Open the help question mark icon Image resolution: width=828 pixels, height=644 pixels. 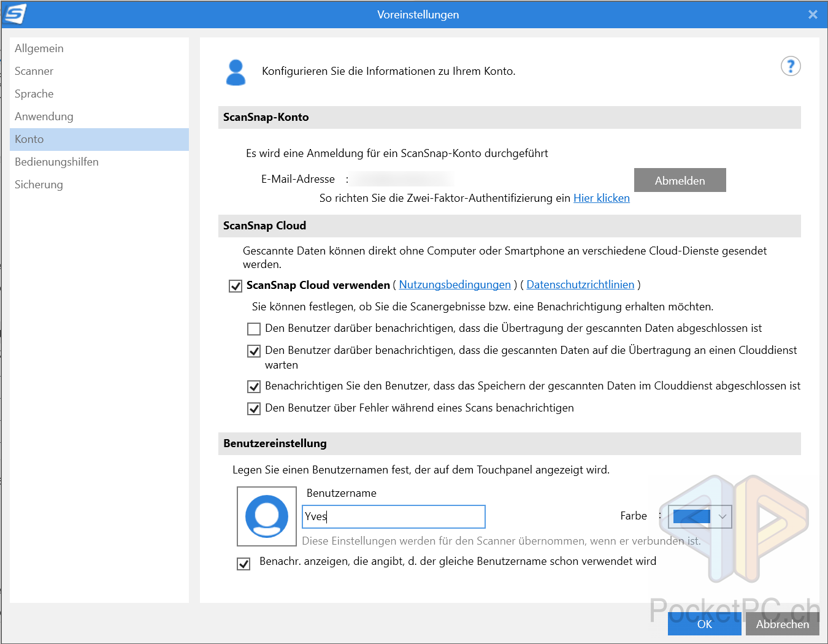pyautogui.click(x=791, y=66)
